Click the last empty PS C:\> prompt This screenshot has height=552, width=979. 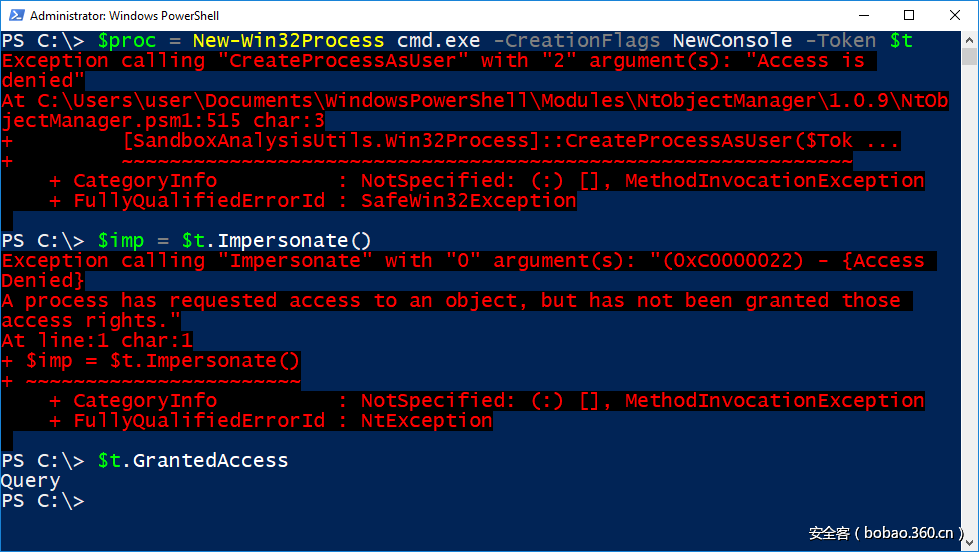[43, 501]
